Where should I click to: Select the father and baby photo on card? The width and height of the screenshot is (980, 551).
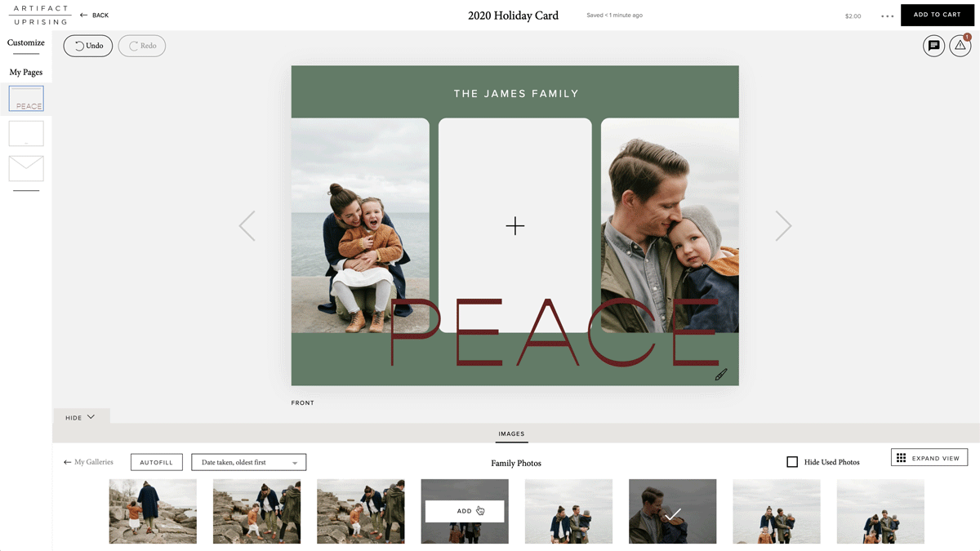(670, 225)
